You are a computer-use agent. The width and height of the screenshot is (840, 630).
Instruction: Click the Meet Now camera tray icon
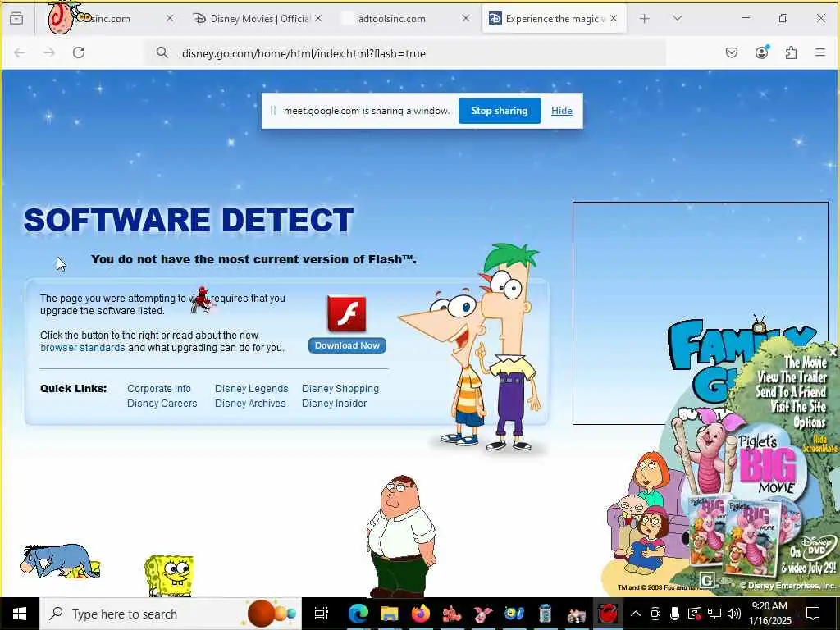point(655,614)
